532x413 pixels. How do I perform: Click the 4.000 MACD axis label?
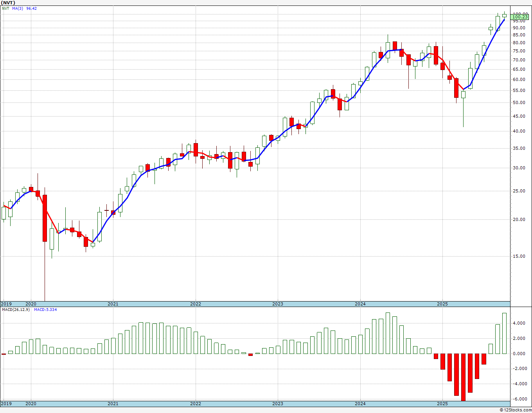(519, 323)
